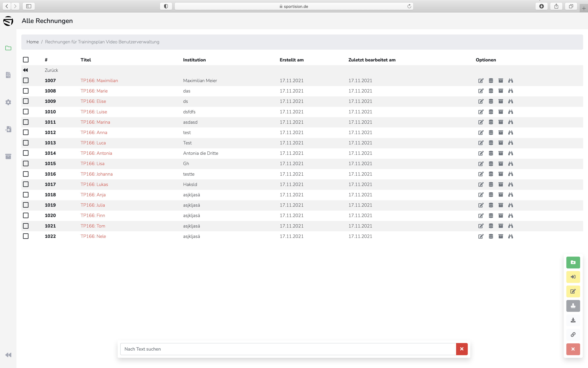The height and width of the screenshot is (368, 588).
Task: Click the binoculars icon for invoice 1010
Action: click(511, 112)
